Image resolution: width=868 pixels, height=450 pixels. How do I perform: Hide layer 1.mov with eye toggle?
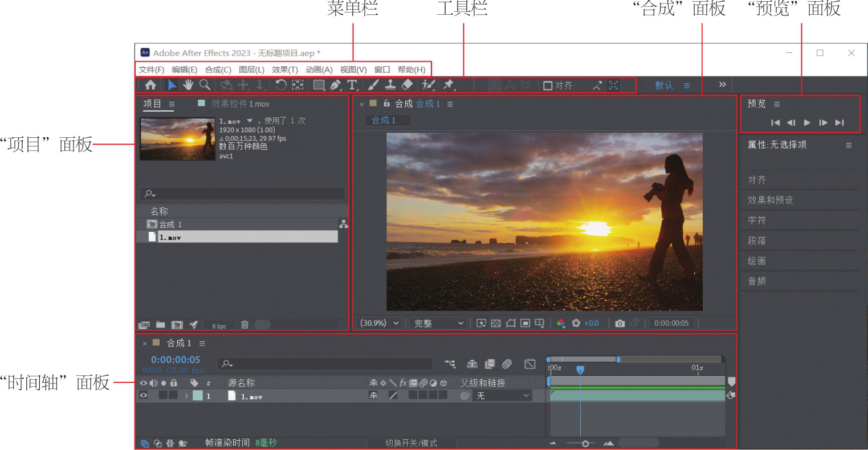144,396
